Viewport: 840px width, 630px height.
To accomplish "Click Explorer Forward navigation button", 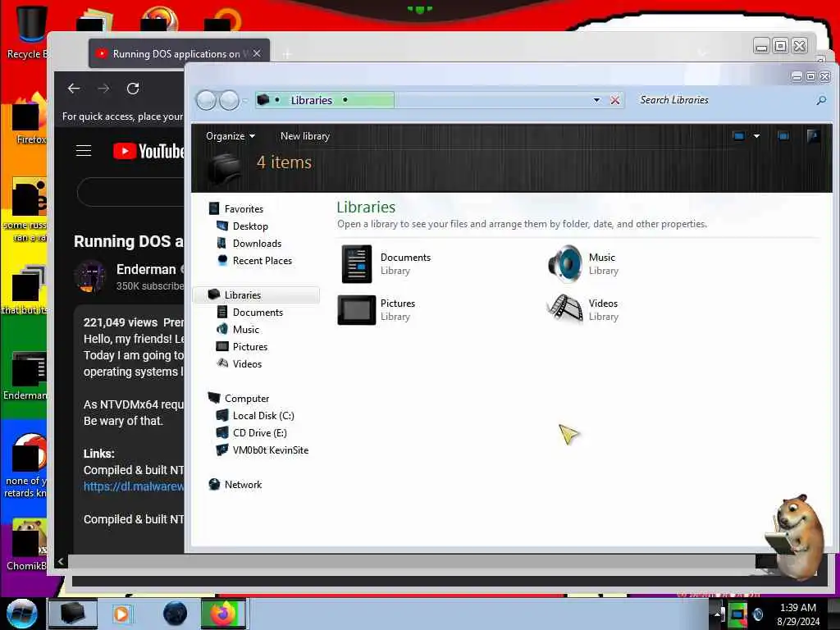I will point(230,100).
